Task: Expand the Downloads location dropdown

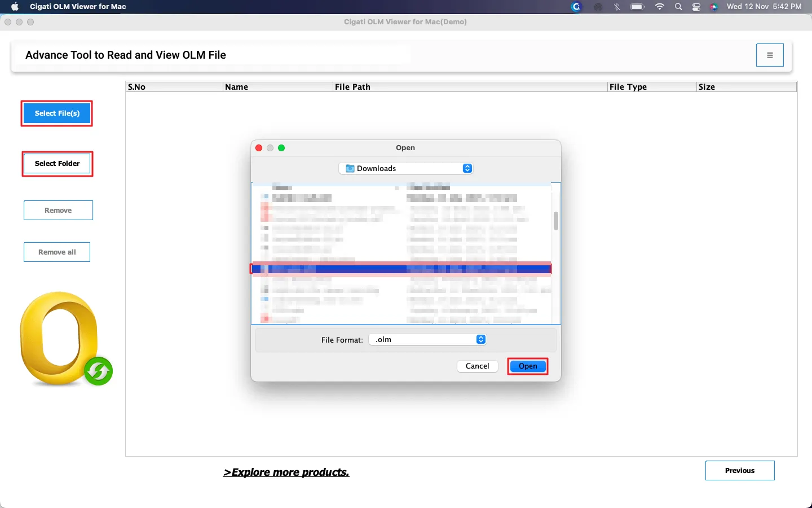Action: coord(406,168)
